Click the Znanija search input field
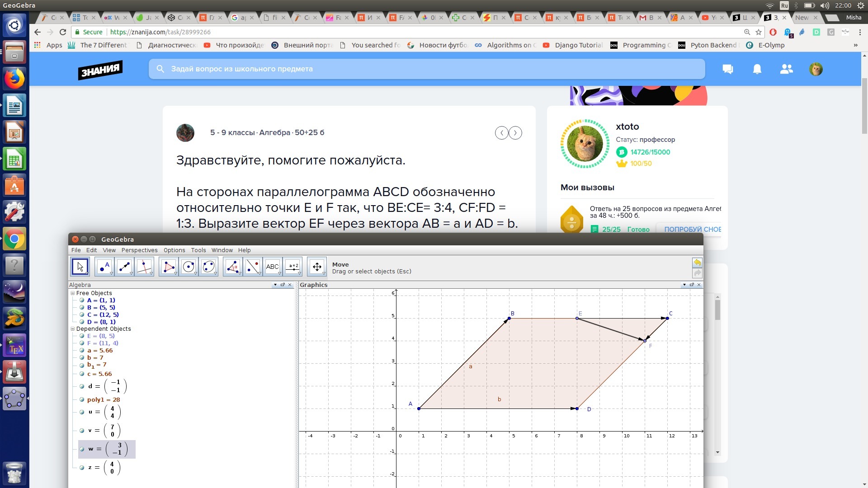 426,69
